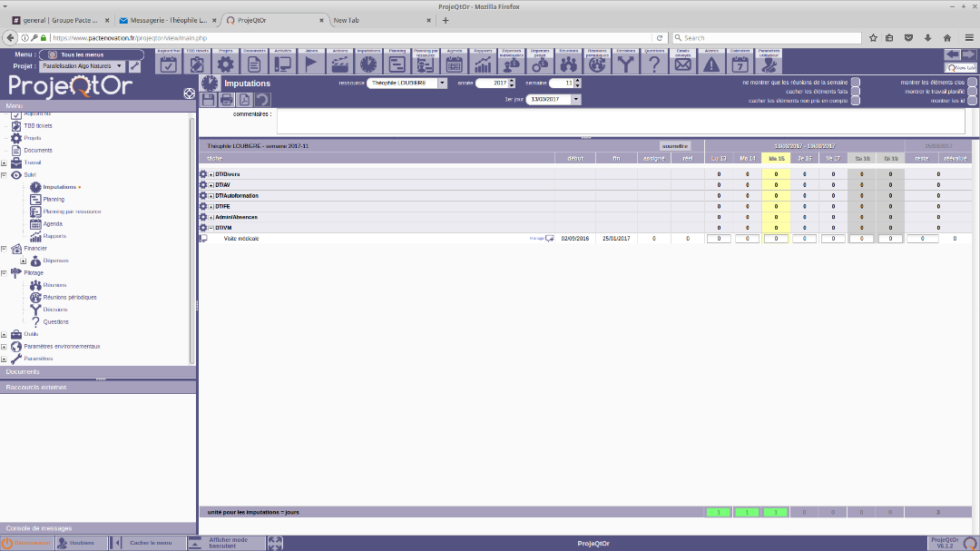
Task: Open the ressource dropdown list
Action: 442,83
